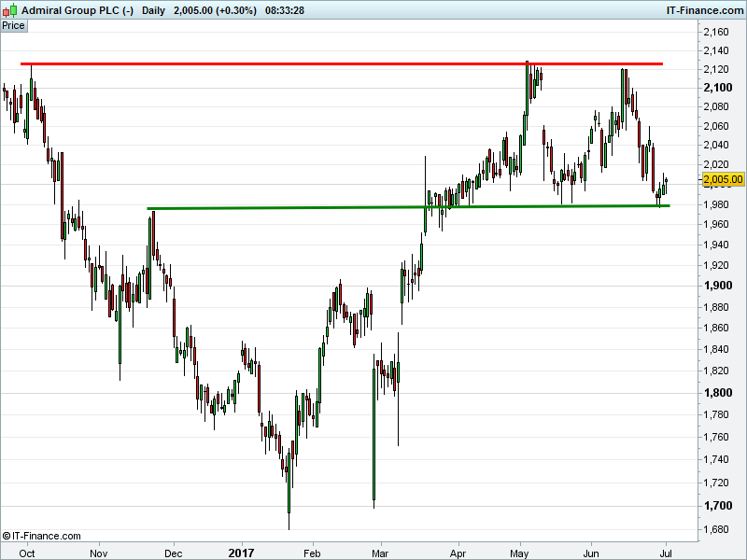
Task: Click the 1,960 price axis label
Action: (x=716, y=224)
